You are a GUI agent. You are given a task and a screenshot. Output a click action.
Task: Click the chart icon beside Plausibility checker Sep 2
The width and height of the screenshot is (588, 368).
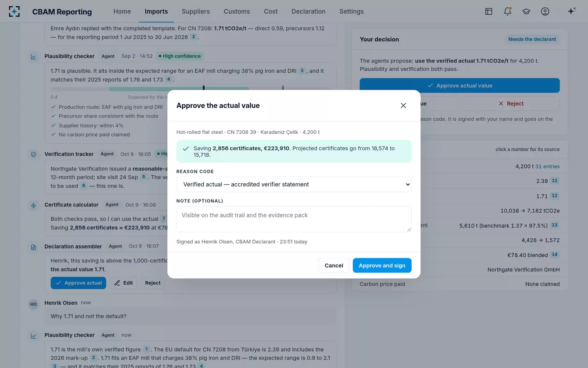click(33, 57)
